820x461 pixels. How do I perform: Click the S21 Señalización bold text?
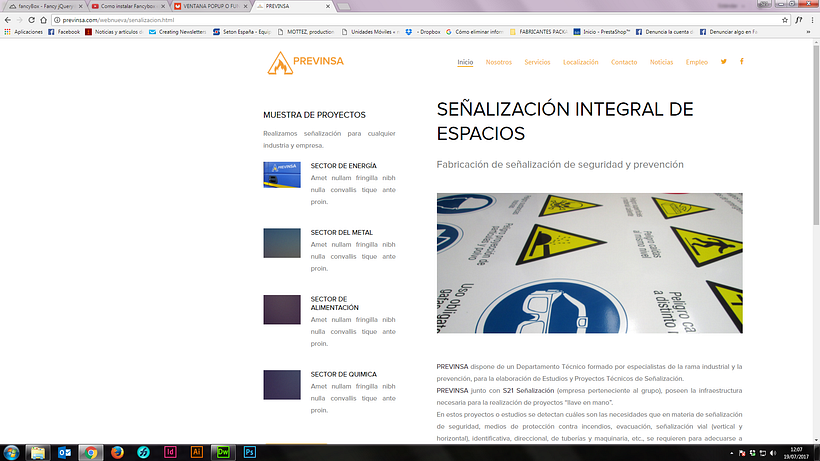(528, 390)
